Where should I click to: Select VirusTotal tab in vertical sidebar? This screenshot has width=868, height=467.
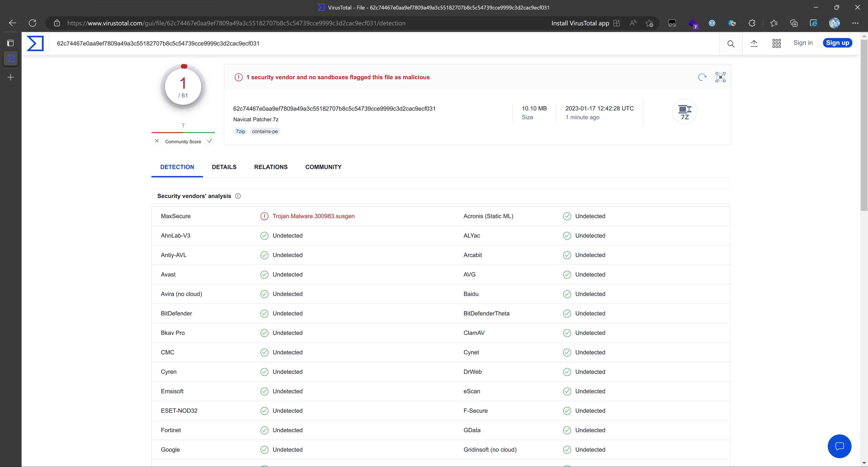[10, 58]
